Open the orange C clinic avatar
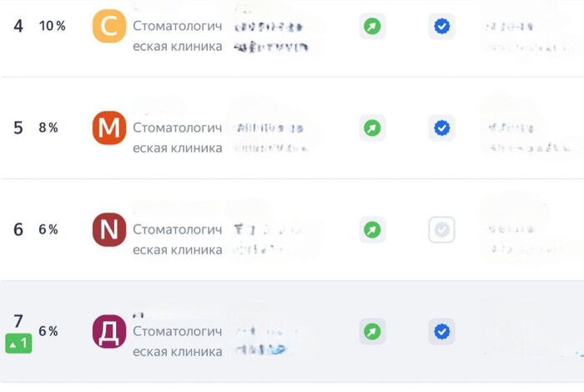The image size is (584, 392). click(x=109, y=26)
